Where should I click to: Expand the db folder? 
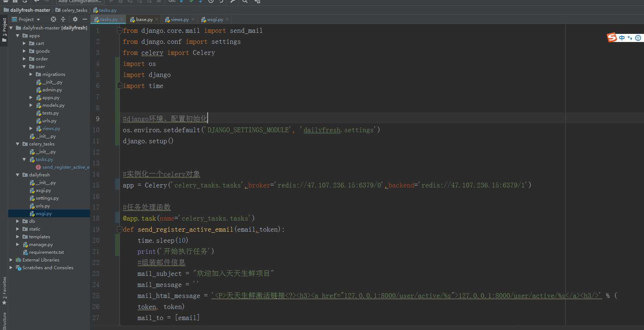pos(18,221)
